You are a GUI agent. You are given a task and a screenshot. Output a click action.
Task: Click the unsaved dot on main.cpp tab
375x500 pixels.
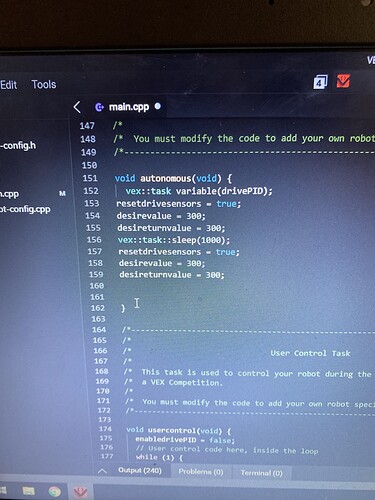tap(158, 106)
